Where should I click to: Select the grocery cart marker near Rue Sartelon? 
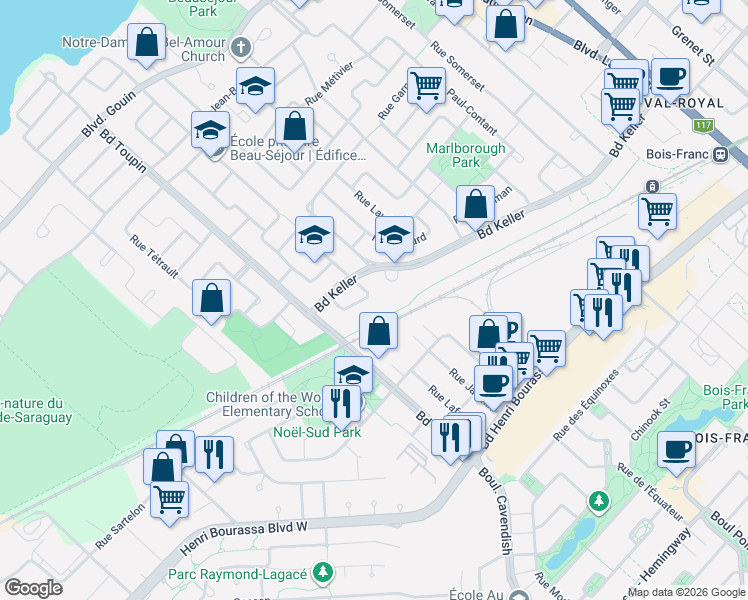(x=169, y=502)
